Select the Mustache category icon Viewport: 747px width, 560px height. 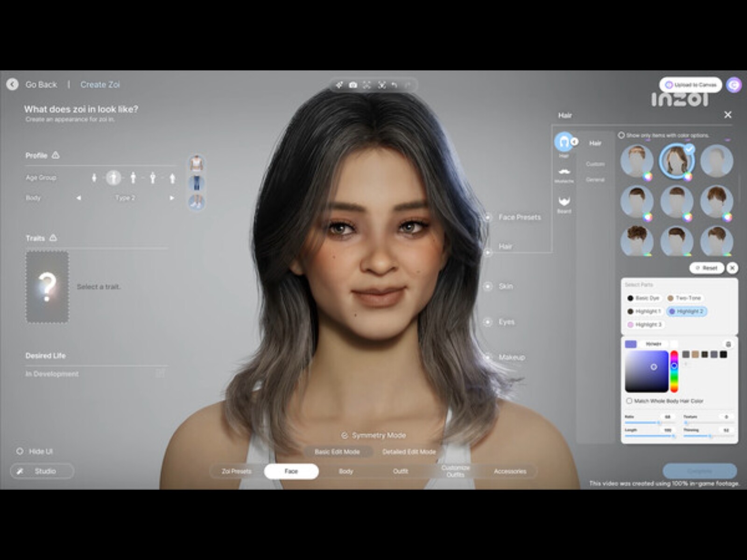(564, 171)
